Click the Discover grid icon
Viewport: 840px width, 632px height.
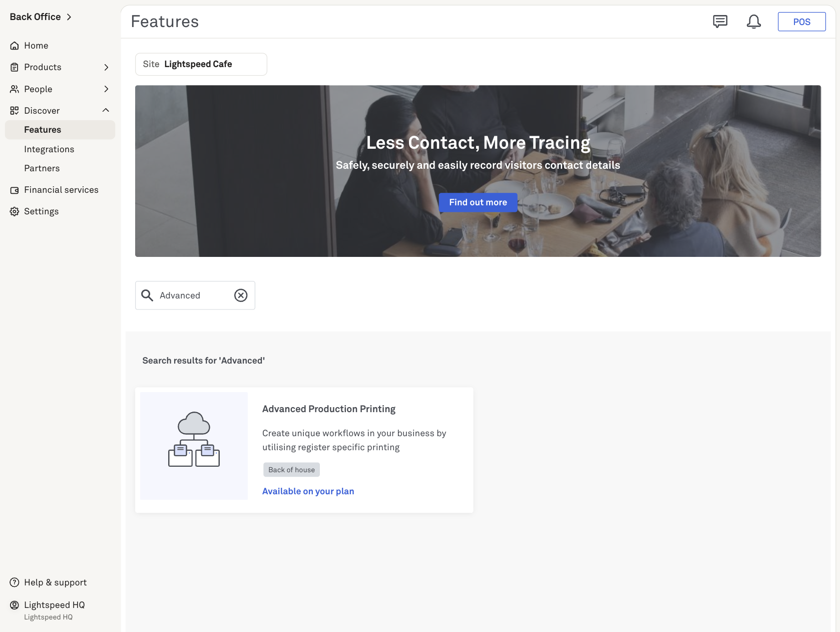15,111
